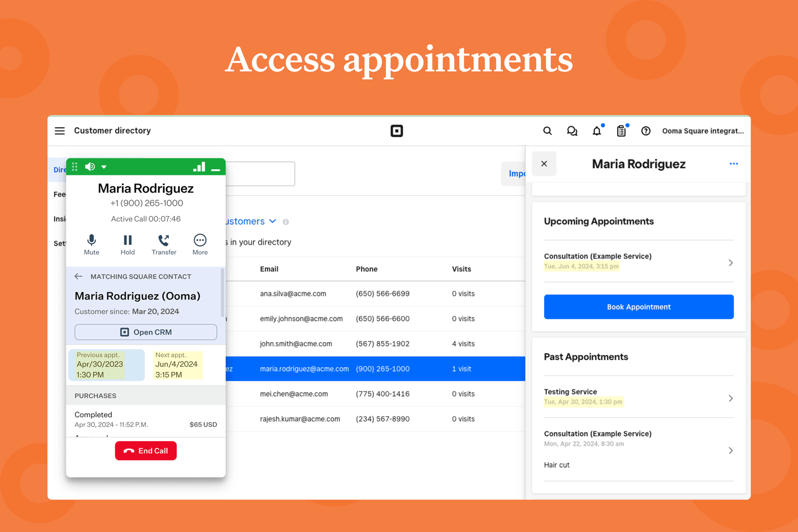The width and height of the screenshot is (798, 532).
Task: Click the clipboard setup guide icon
Action: [621, 131]
